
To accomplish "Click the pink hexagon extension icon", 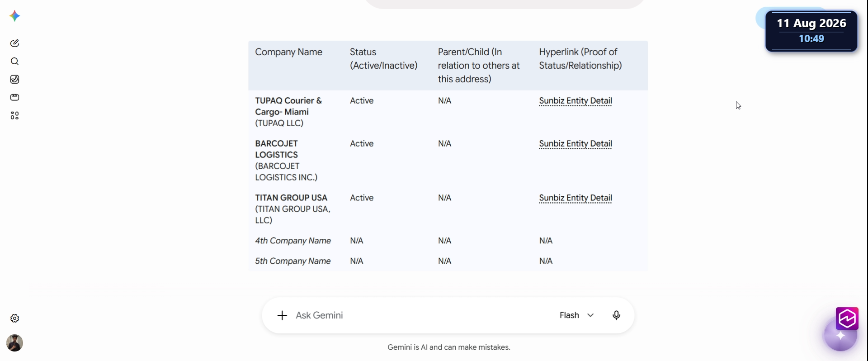I will click(847, 318).
